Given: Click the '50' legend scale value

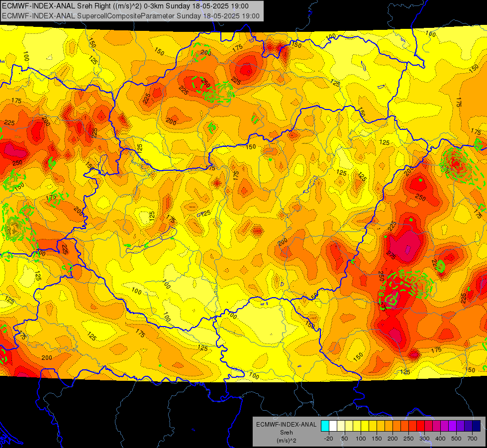Looking at the screenshot, I should [344, 439].
